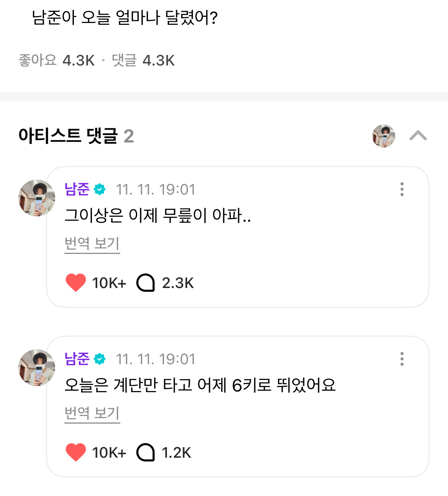
Task: Click verified badge on the stairs comment
Action: click(100, 359)
